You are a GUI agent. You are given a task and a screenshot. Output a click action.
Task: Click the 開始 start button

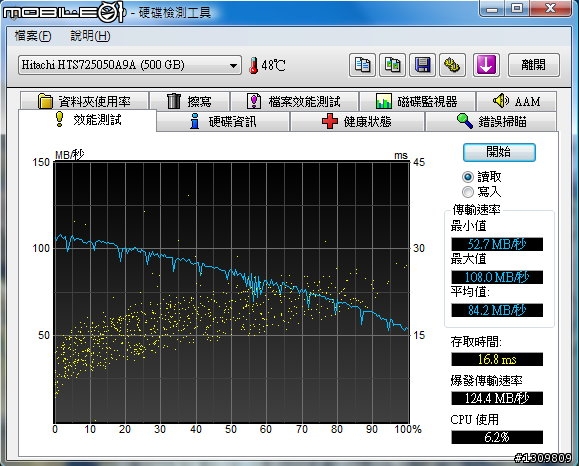point(499,152)
